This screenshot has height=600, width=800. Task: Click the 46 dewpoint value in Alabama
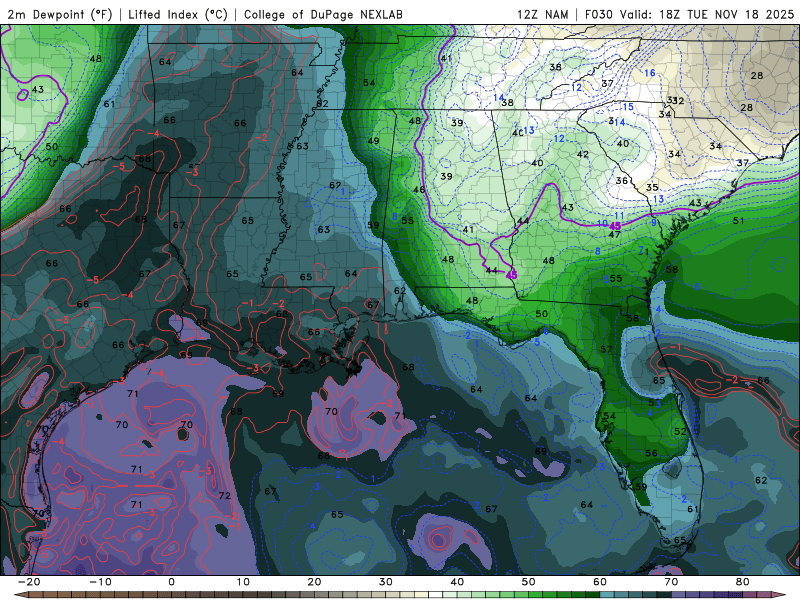pyautogui.click(x=419, y=189)
